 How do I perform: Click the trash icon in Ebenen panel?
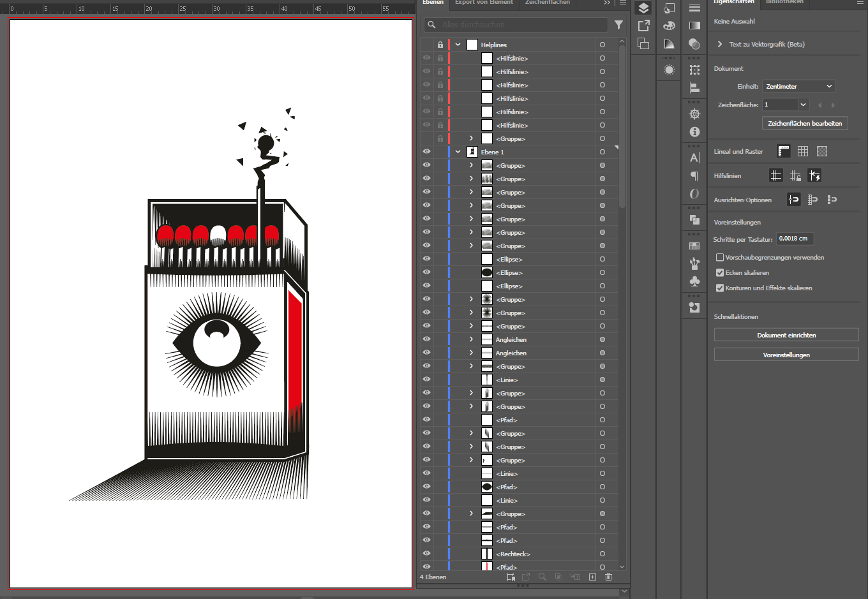[608, 577]
